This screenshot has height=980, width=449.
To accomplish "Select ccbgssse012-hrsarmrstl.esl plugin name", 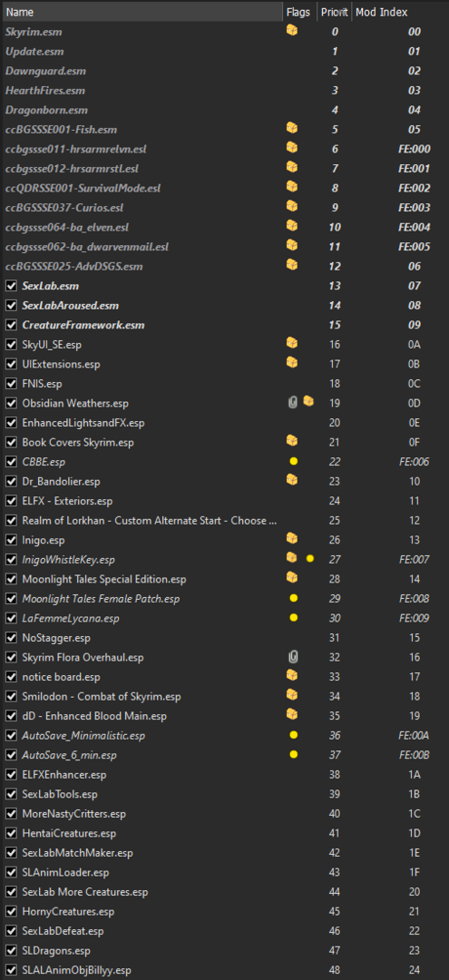I will pyautogui.click(x=73, y=169).
